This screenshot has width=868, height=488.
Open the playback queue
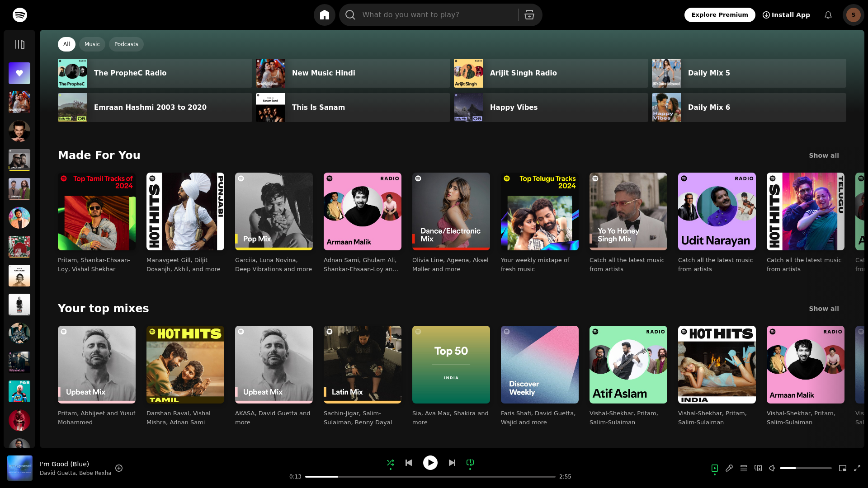click(x=744, y=468)
